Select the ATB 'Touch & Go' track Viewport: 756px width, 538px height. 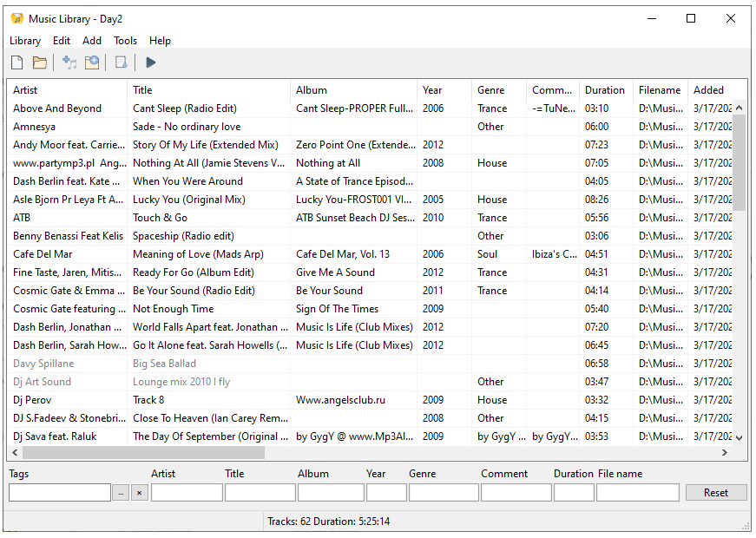(160, 218)
